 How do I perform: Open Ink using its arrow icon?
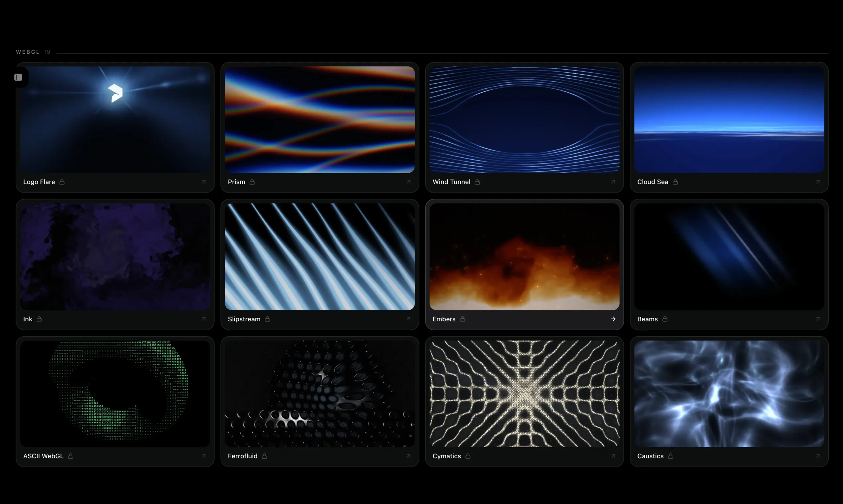pos(203,319)
